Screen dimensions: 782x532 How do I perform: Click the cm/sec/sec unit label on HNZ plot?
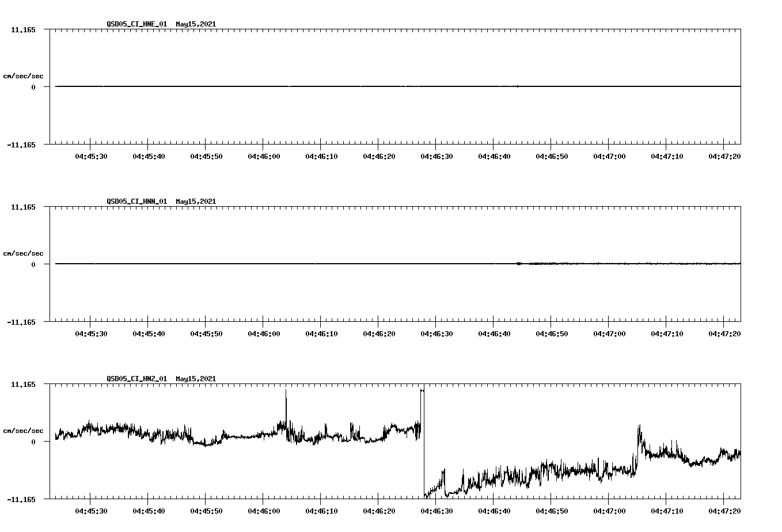click(23, 431)
